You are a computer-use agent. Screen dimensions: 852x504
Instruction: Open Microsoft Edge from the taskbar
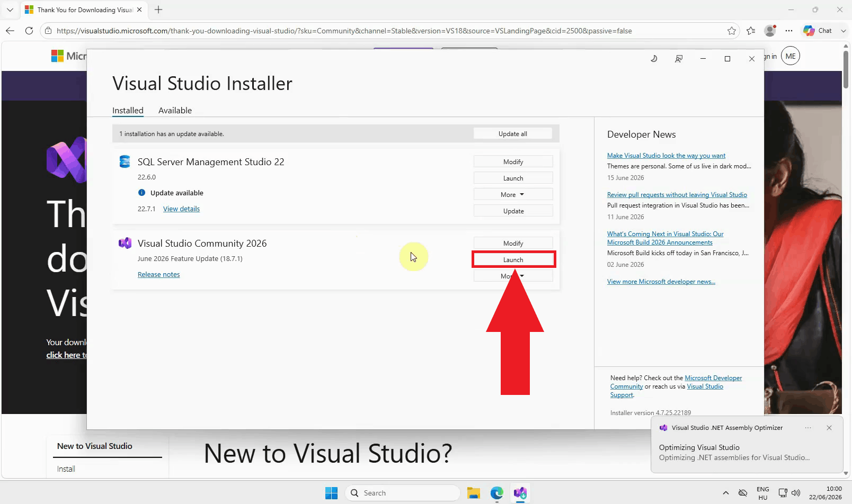[x=496, y=493]
